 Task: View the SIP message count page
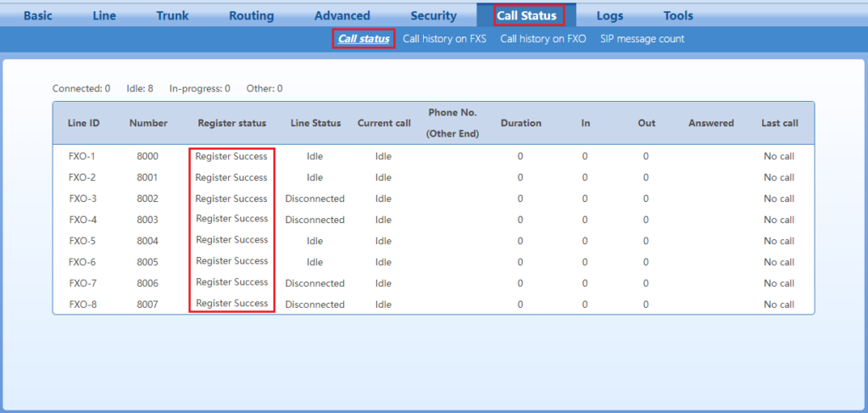pos(642,39)
